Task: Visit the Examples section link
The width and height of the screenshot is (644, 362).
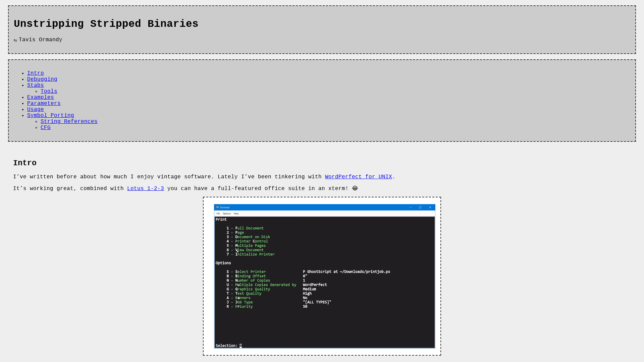Action: pyautogui.click(x=40, y=97)
